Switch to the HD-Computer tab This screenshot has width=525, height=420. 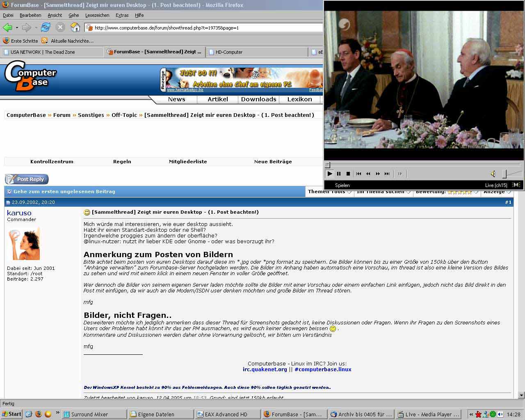pyautogui.click(x=257, y=52)
